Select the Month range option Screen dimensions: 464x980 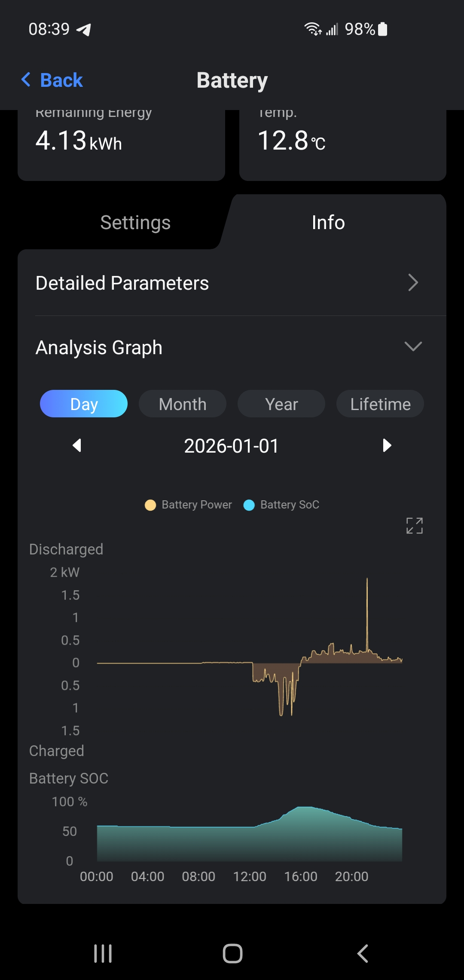(183, 404)
